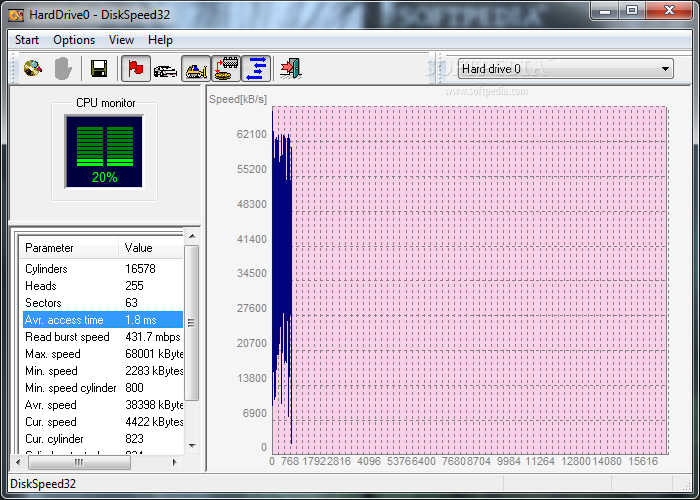
Task: Click the race car fast-mode icon
Action: (x=166, y=70)
